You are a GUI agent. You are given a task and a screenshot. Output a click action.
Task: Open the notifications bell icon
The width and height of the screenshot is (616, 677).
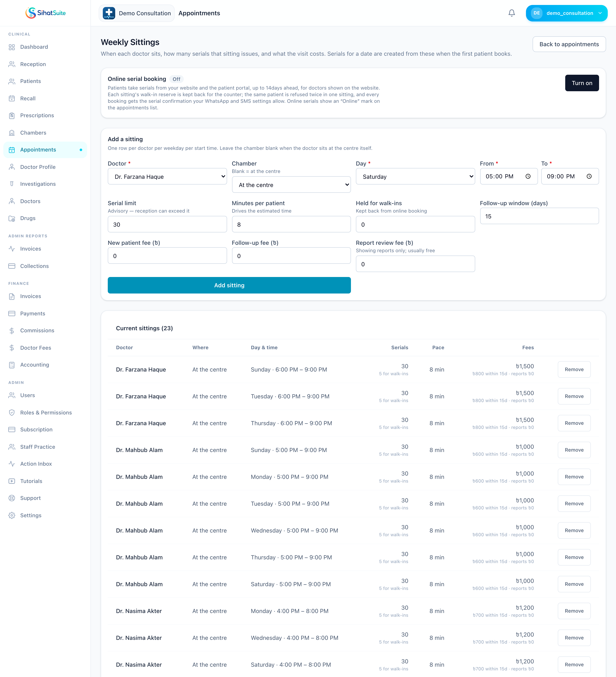tap(512, 13)
